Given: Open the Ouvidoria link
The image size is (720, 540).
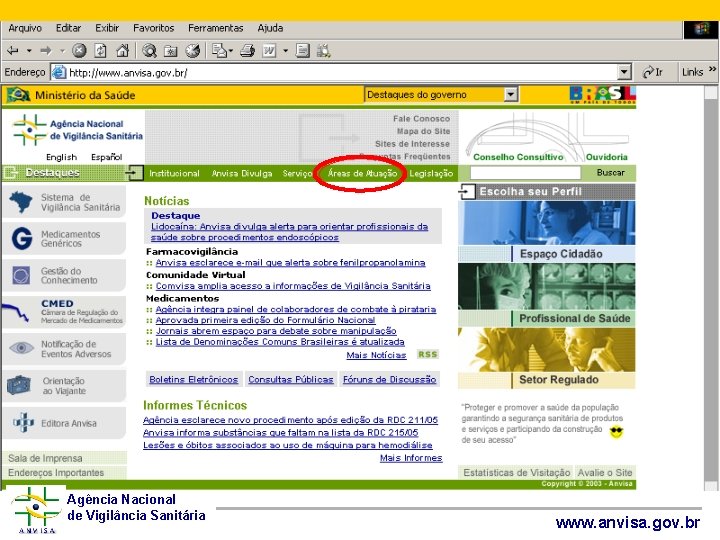Looking at the screenshot, I should 607,157.
